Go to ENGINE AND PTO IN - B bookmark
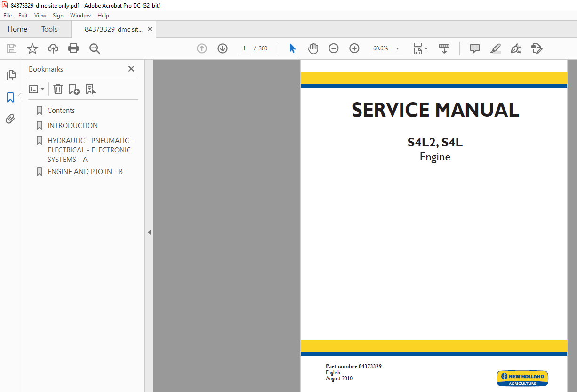 (85, 172)
